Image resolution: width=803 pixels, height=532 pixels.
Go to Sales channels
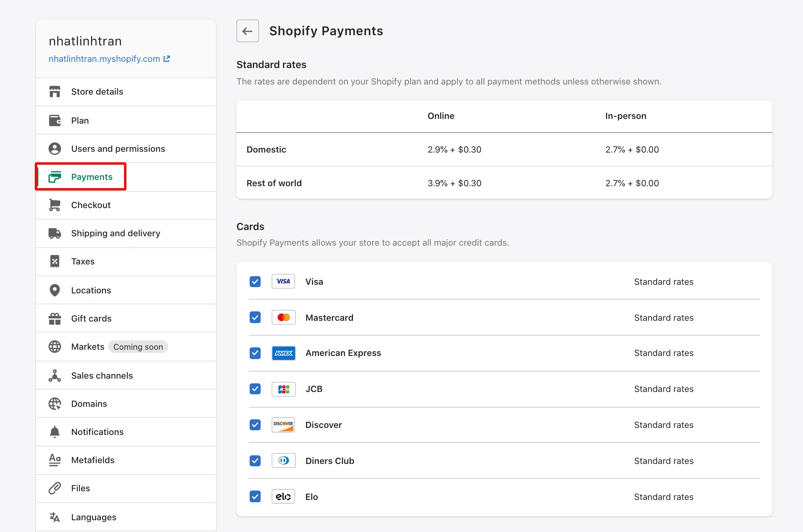[126, 376]
